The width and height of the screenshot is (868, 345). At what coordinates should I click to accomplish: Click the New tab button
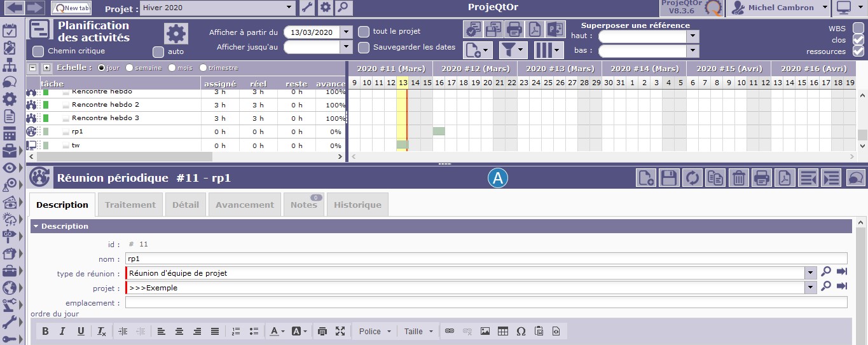coord(71,8)
